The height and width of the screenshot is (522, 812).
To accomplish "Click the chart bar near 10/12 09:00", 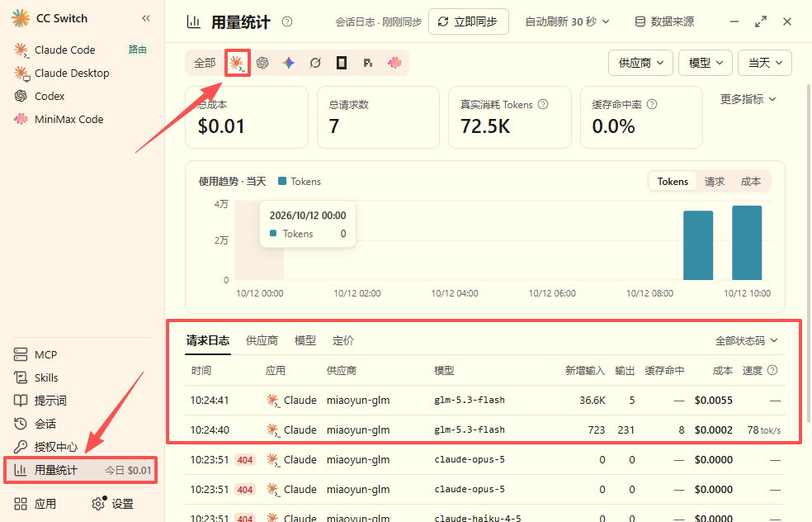I will point(698,245).
